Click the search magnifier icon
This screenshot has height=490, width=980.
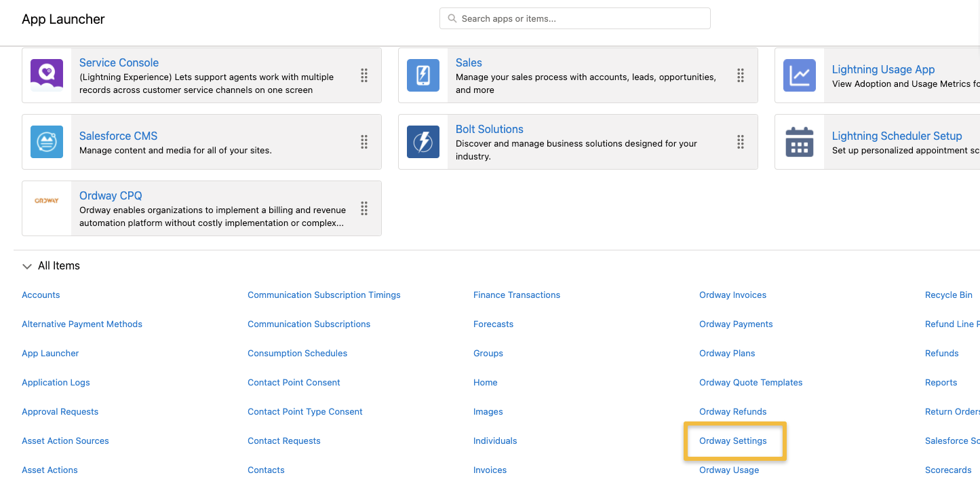coord(452,18)
